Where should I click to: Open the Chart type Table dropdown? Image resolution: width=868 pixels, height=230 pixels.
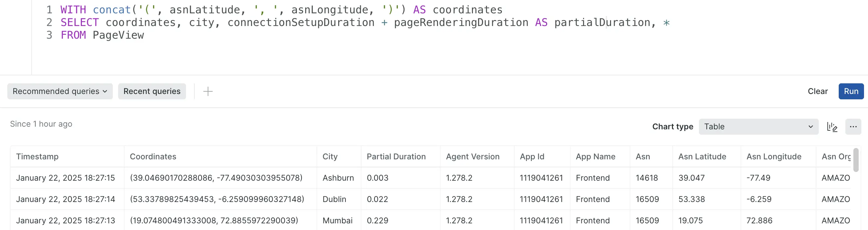pos(758,127)
